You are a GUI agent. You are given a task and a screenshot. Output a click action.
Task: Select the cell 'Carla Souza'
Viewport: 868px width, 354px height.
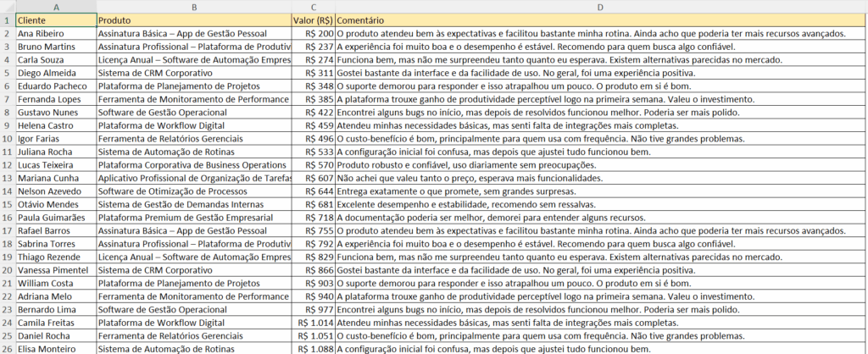coord(57,60)
